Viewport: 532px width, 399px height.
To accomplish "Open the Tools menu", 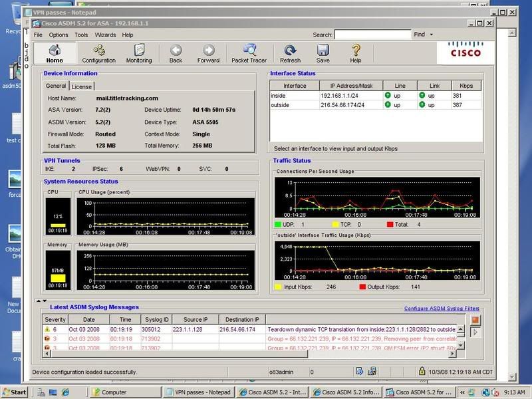I will pos(81,35).
